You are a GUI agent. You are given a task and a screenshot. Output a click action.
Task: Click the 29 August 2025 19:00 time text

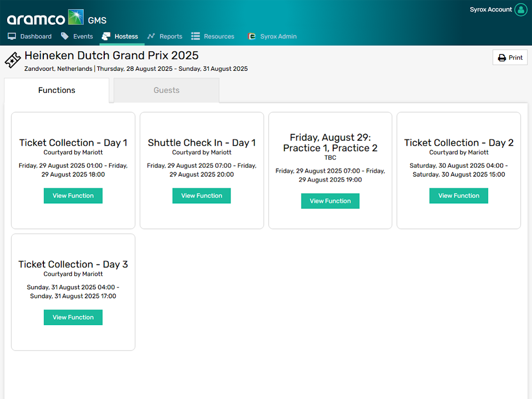(x=330, y=180)
